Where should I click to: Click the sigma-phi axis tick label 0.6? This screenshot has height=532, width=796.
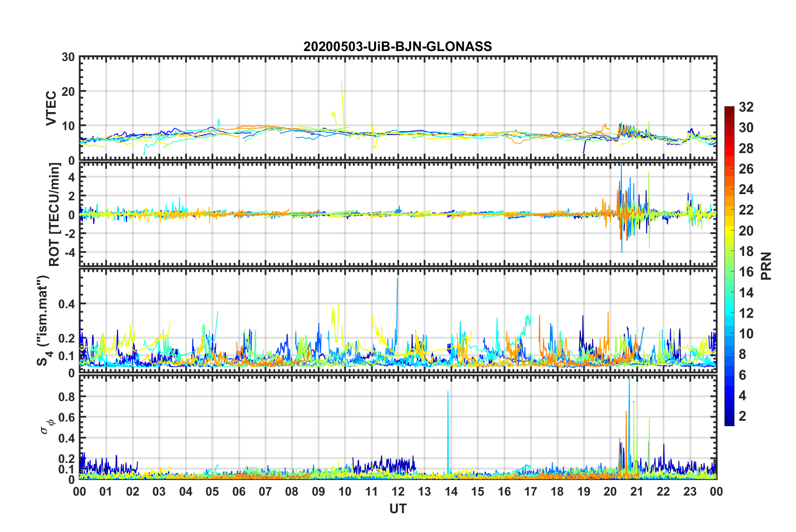[x=67, y=417]
